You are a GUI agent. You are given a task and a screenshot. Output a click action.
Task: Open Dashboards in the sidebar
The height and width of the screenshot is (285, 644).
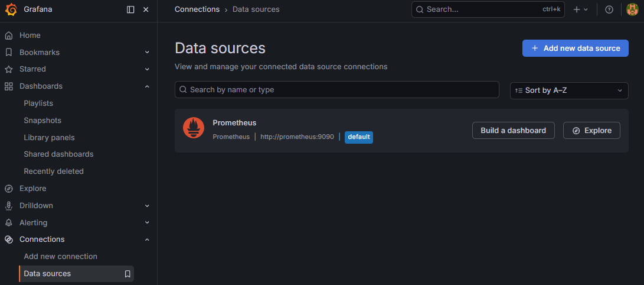(41, 86)
